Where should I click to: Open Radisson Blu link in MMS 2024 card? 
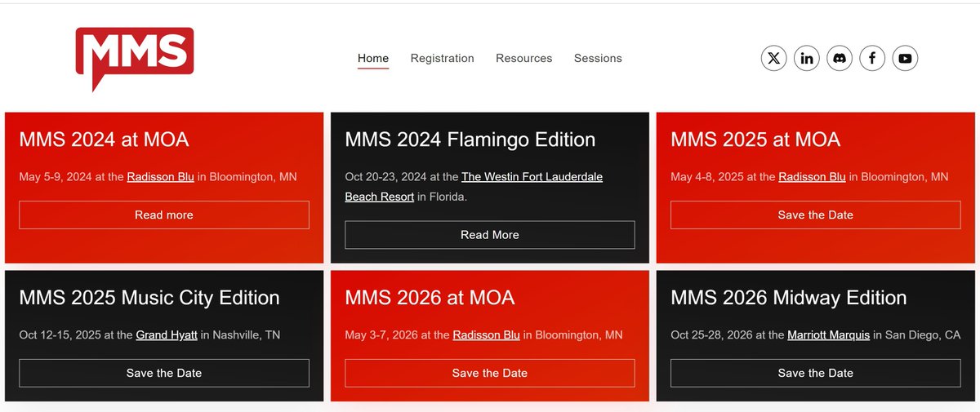click(160, 176)
